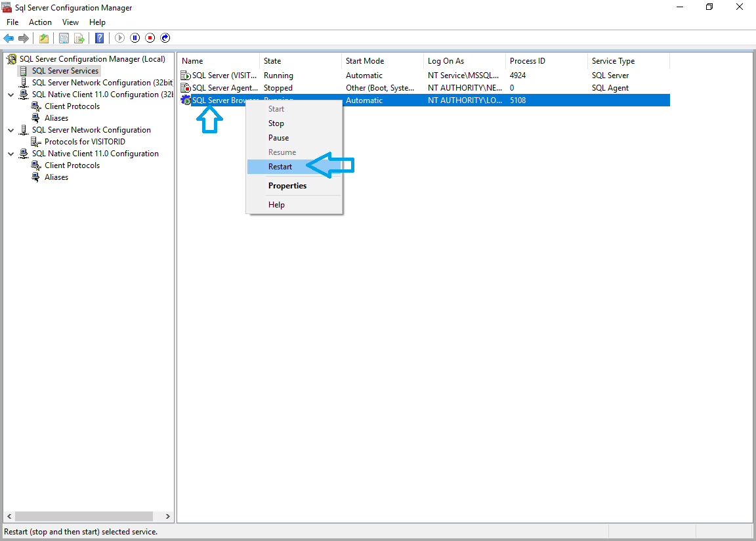Collapse the first SQL Native Client 11.0 Configuration node

click(10, 95)
